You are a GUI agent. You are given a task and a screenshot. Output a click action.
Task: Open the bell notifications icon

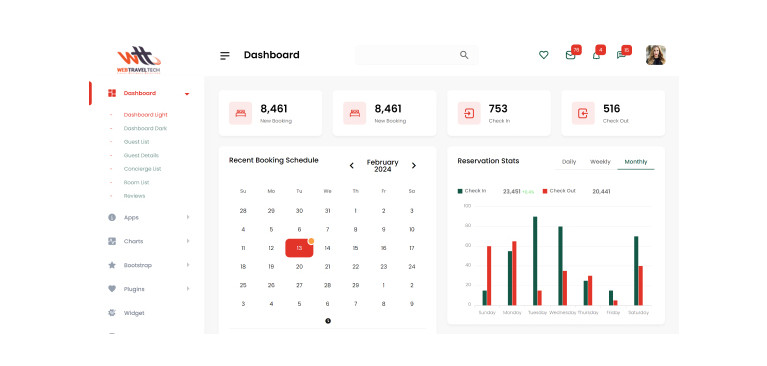(596, 55)
